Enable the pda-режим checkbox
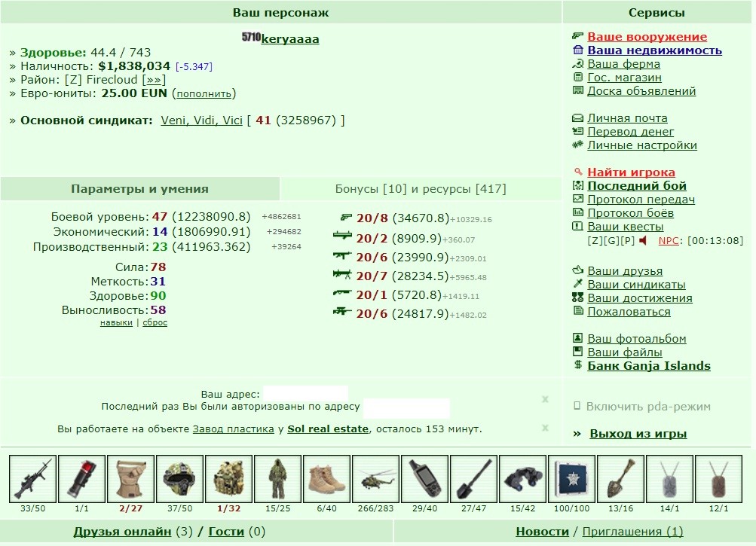The image size is (756, 546). tap(577, 406)
